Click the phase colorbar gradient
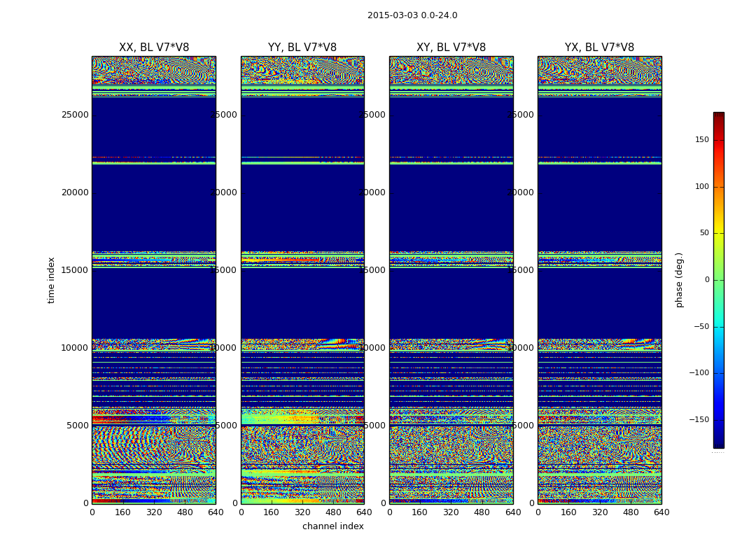 pyautogui.click(x=718, y=280)
